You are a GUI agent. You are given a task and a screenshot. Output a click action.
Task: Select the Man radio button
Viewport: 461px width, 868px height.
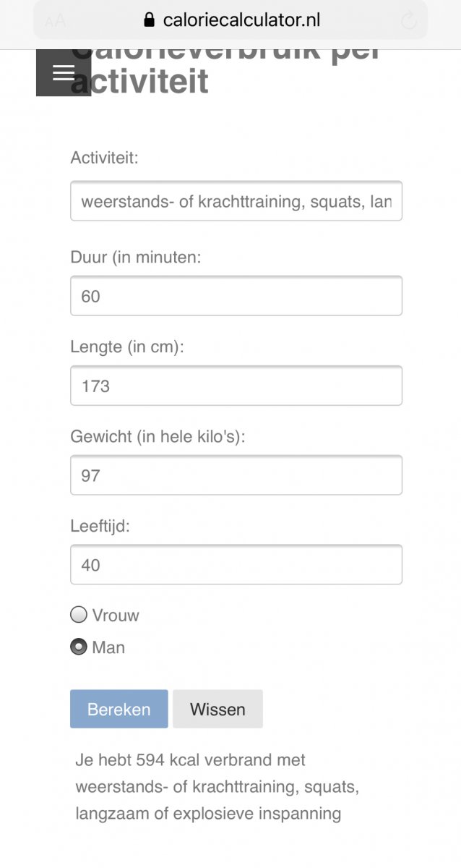pos(79,647)
